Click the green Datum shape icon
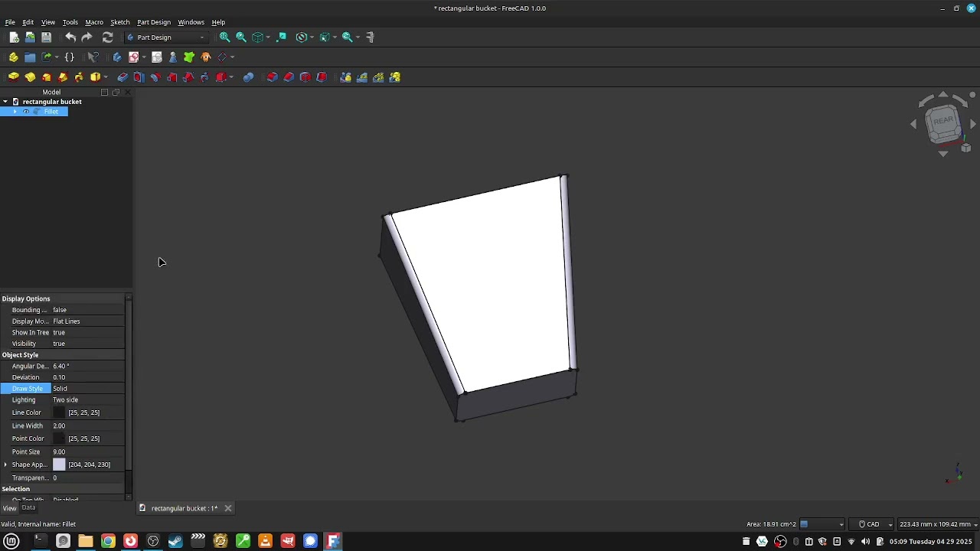 [189, 57]
